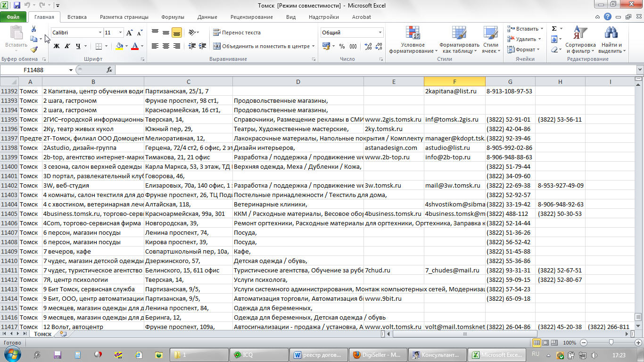The image size is (644, 362).
Task: Increase decimal places
Action: click(x=368, y=46)
